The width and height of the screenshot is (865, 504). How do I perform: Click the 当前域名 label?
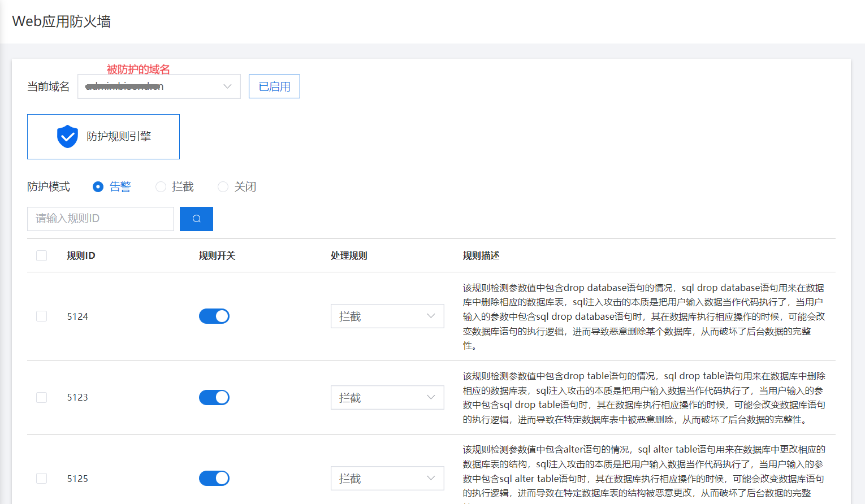[49, 86]
